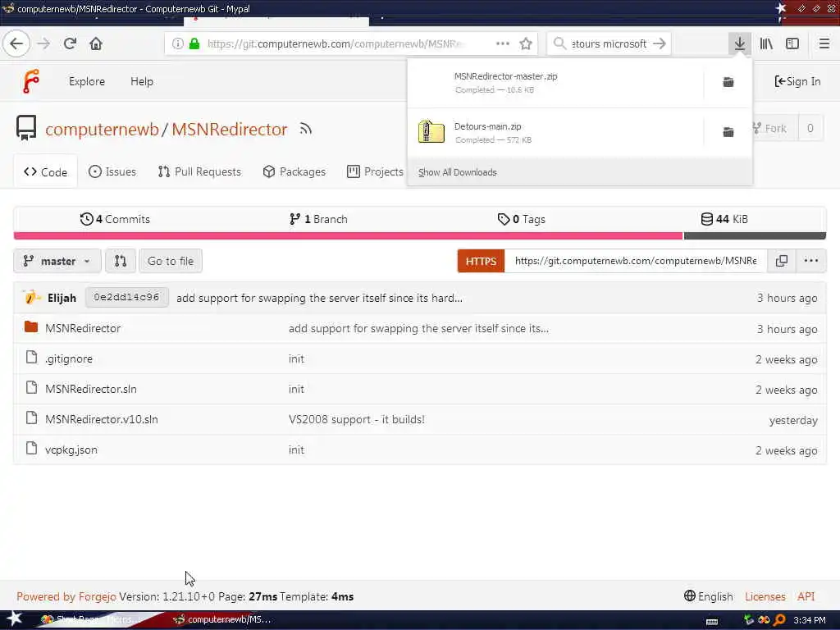Viewport: 840px width, 630px height.
Task: Click Show All Downloads
Action: (x=458, y=172)
